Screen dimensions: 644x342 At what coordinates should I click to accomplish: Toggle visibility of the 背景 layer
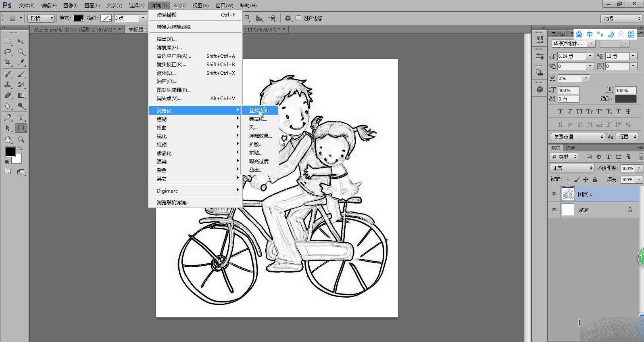(554, 210)
